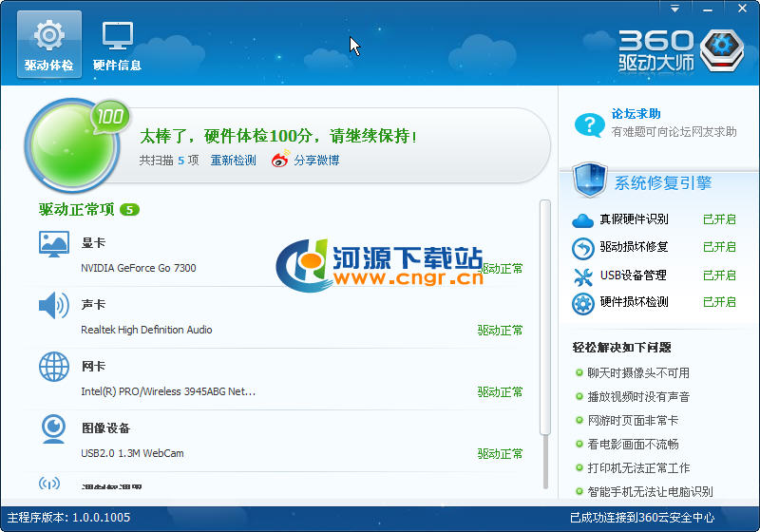Click the 声卡 speaker icon
The image size is (760, 532).
pyautogui.click(x=54, y=305)
